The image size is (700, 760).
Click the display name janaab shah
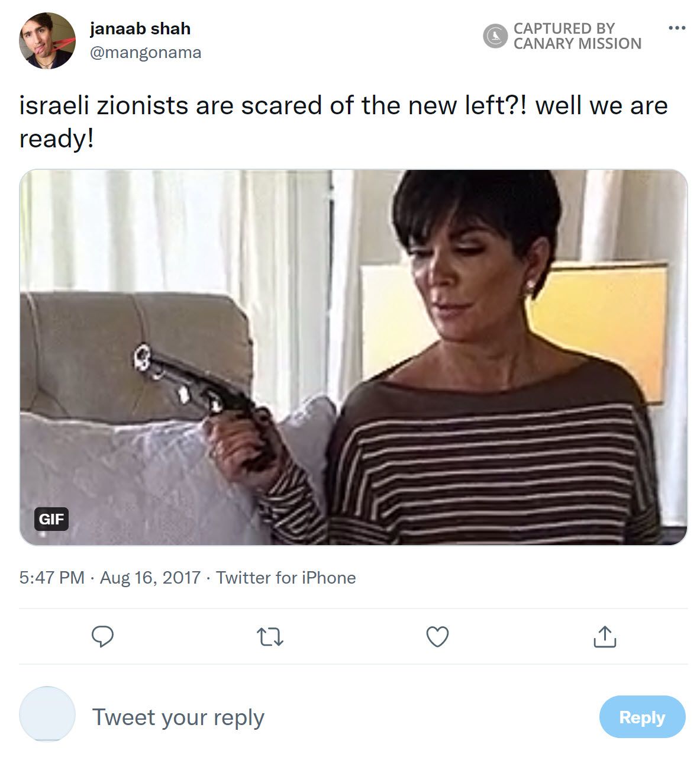pyautogui.click(x=140, y=28)
